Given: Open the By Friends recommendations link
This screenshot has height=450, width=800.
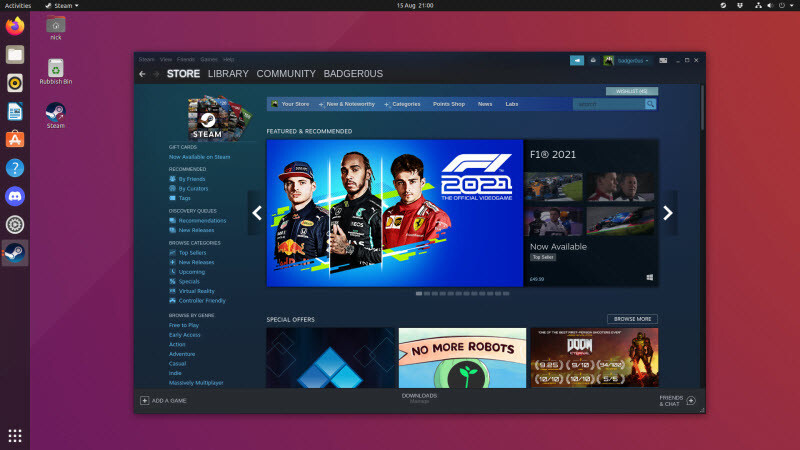Looking at the screenshot, I should 192,179.
